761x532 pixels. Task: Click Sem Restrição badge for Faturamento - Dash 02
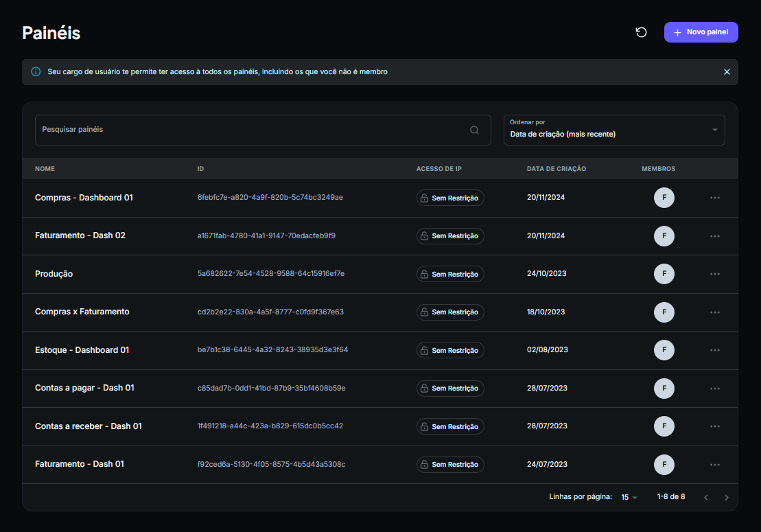point(450,236)
